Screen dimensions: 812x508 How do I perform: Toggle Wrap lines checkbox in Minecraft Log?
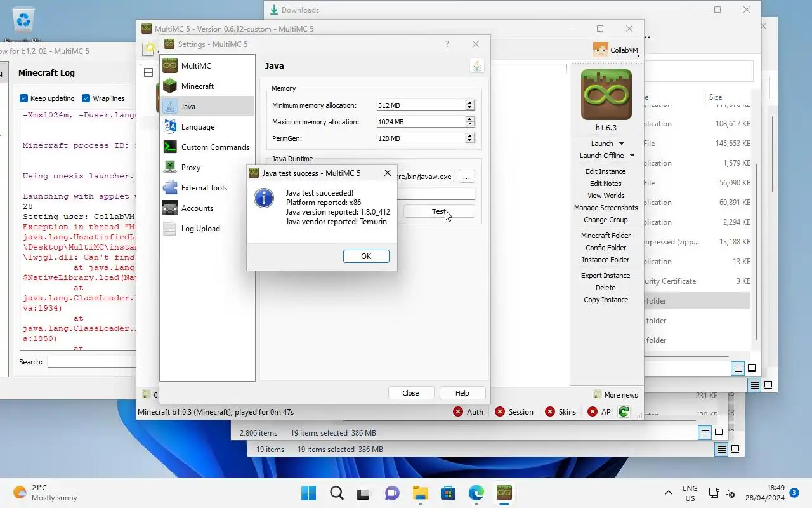[86, 98]
